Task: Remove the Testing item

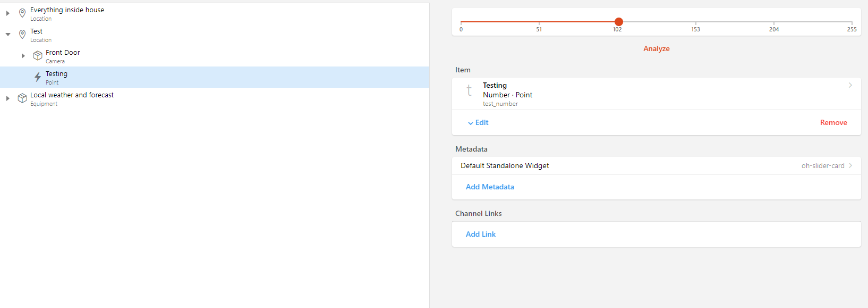Action: click(x=833, y=123)
